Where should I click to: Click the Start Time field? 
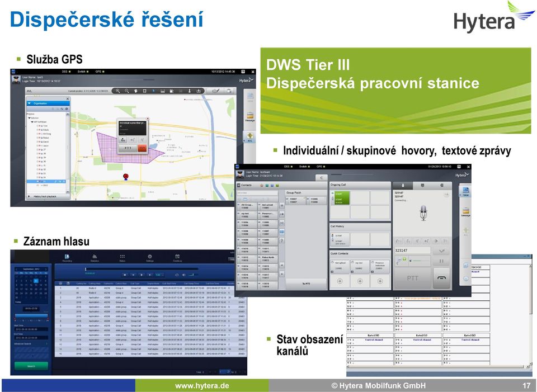click(31, 329)
